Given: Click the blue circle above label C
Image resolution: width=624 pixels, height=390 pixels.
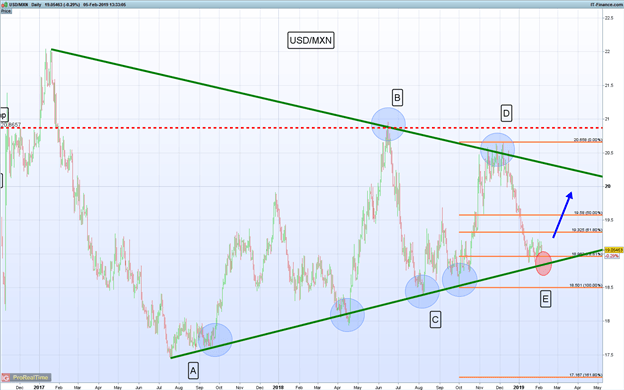Looking at the screenshot, I should (422, 292).
